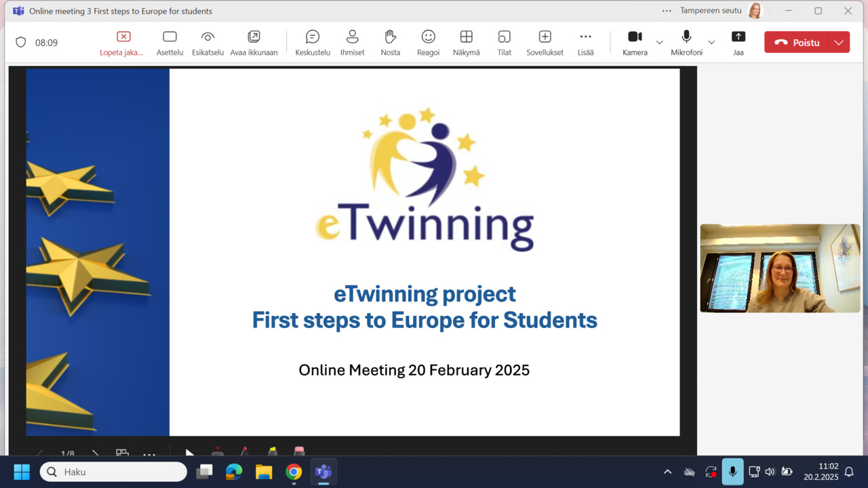The width and height of the screenshot is (868, 488).
Task: Maximize the Teams meeting window
Action: point(818,11)
